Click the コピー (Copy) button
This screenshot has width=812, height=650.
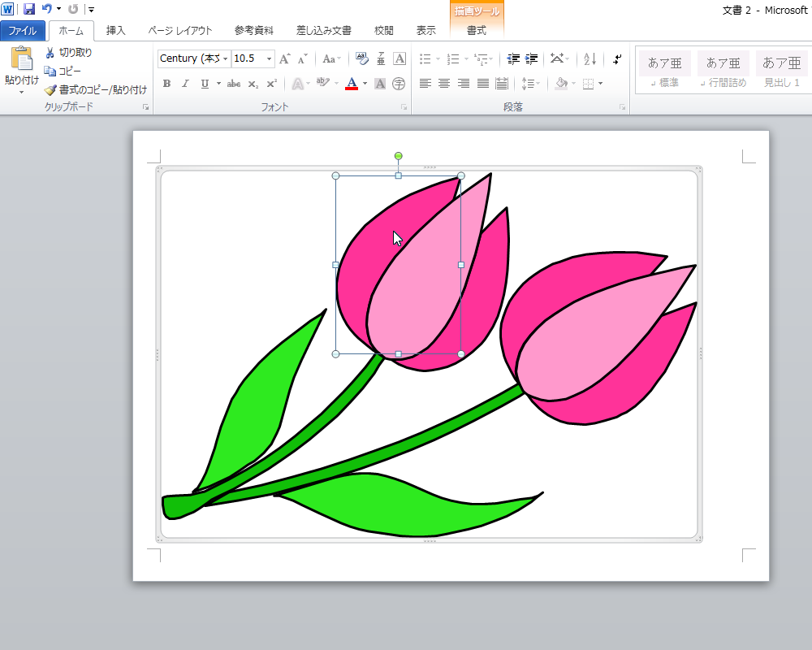(63, 71)
